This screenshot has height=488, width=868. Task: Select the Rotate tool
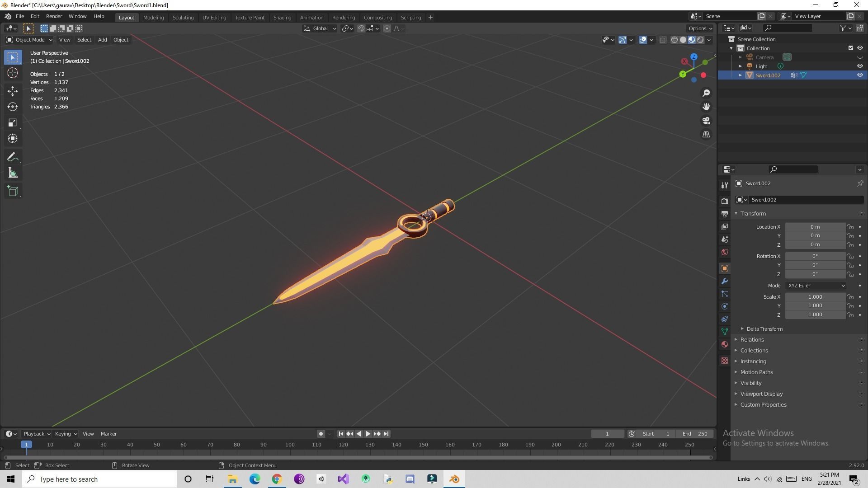[x=13, y=107]
